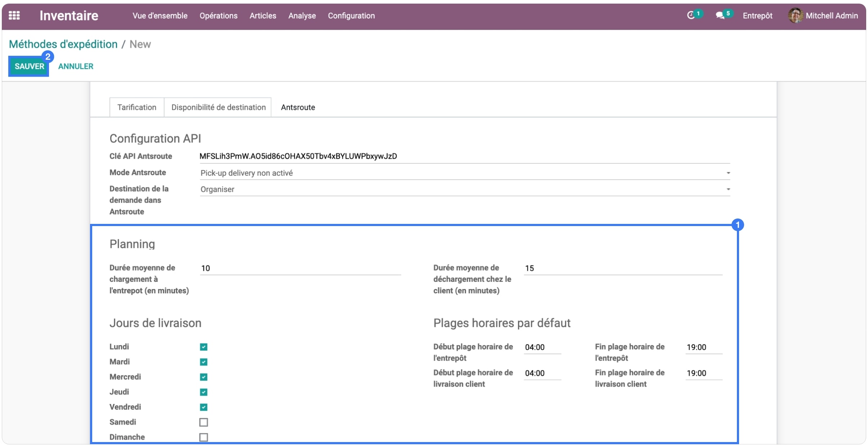Viewport: 868px width, 446px height.
Task: Open the conversations chat icon
Action: coord(720,15)
